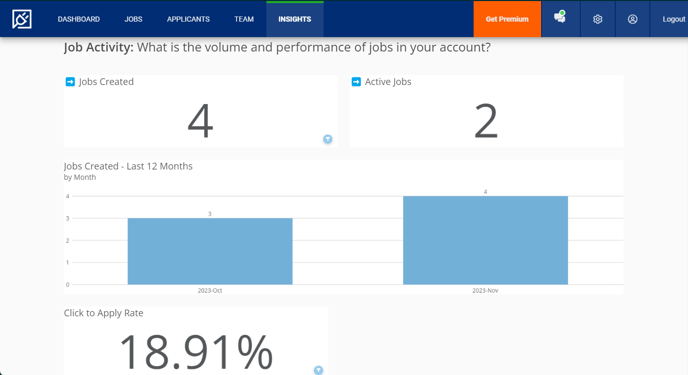Viewport: 688px width, 375px height.
Task: Click the Jobs Created count of 4
Action: pos(201,121)
